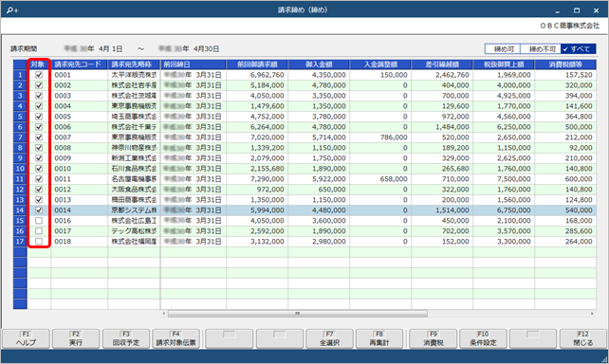Select the 締め不可 filter tab
Viewport: 609px width, 364px height.
tap(541, 49)
